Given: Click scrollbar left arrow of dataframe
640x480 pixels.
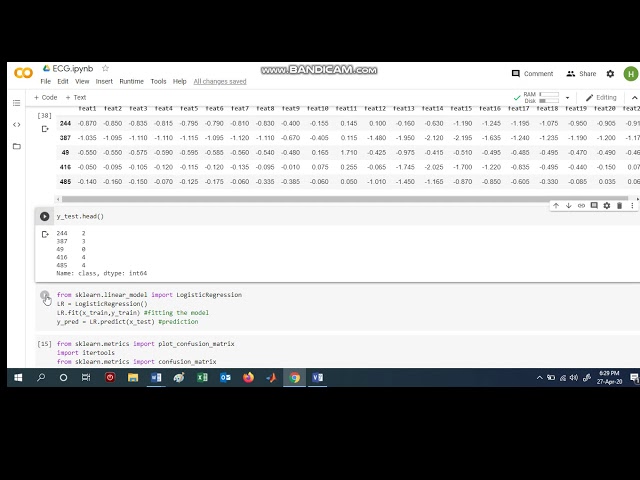Looking at the screenshot, I should [58, 199].
